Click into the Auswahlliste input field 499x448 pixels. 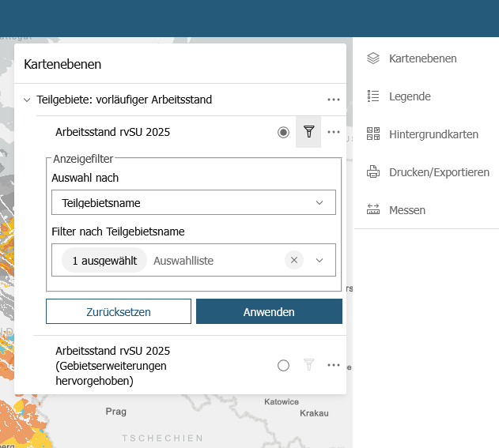click(214, 260)
